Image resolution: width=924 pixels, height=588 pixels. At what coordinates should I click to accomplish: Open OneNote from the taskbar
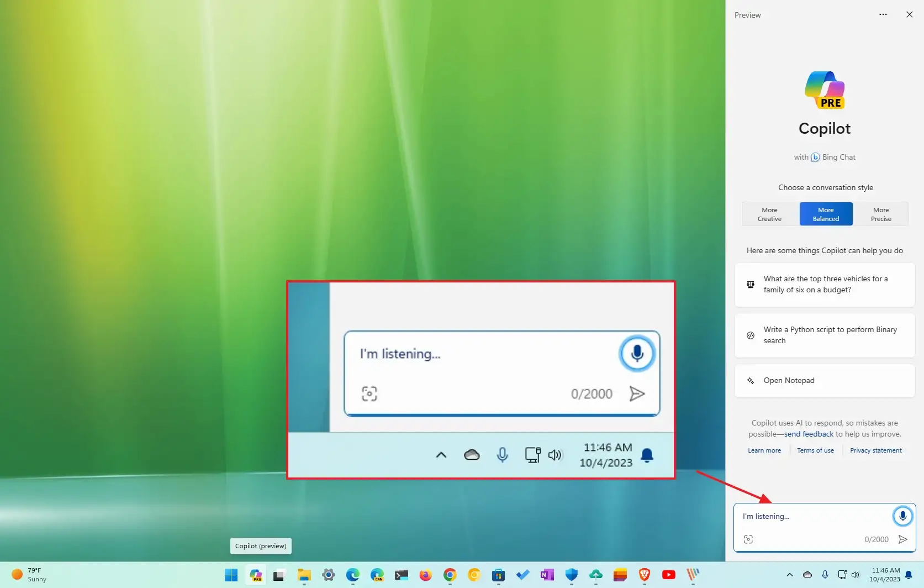pyautogui.click(x=547, y=575)
